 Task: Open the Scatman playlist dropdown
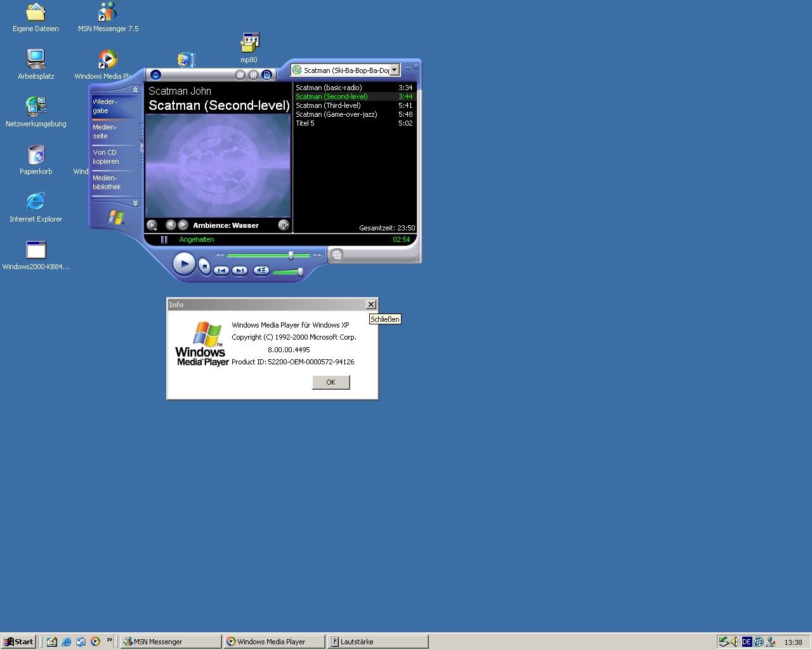394,70
